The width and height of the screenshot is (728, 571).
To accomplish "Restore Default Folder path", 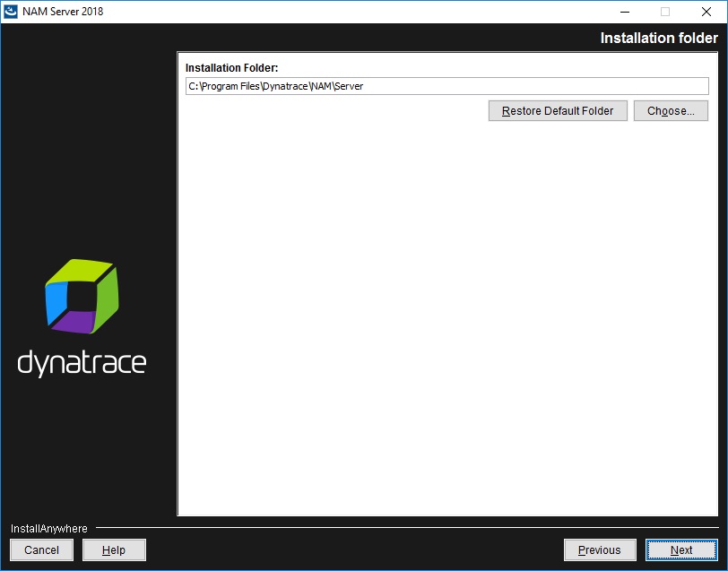I will click(x=558, y=111).
